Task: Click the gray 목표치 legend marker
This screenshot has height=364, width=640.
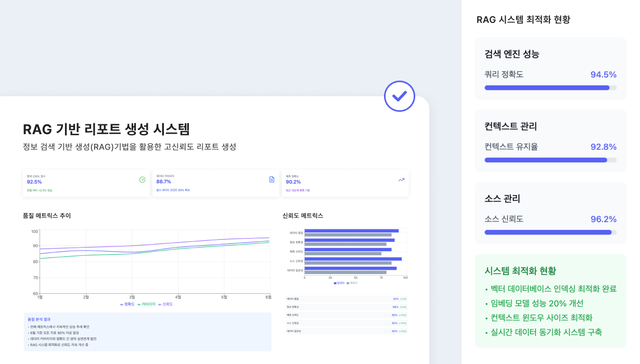Action: 349,283
